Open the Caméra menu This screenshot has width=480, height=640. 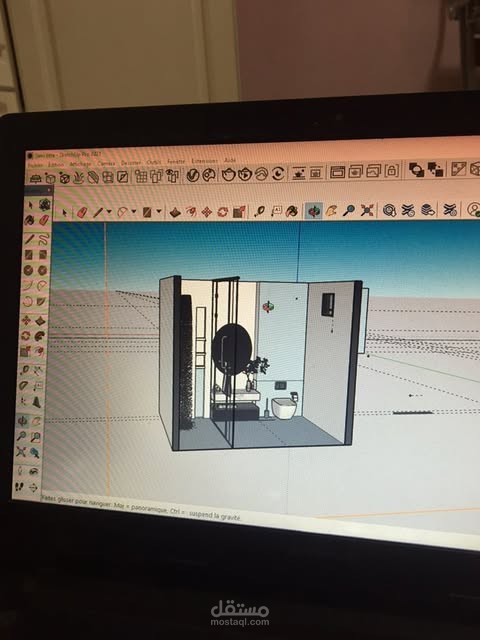click(106, 163)
